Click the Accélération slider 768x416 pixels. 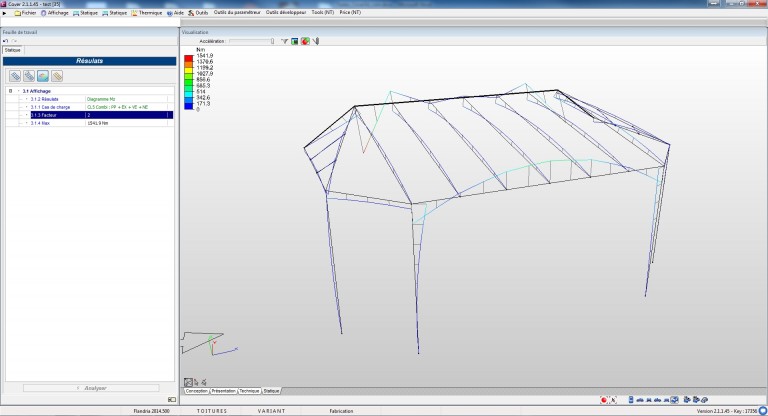pos(251,42)
